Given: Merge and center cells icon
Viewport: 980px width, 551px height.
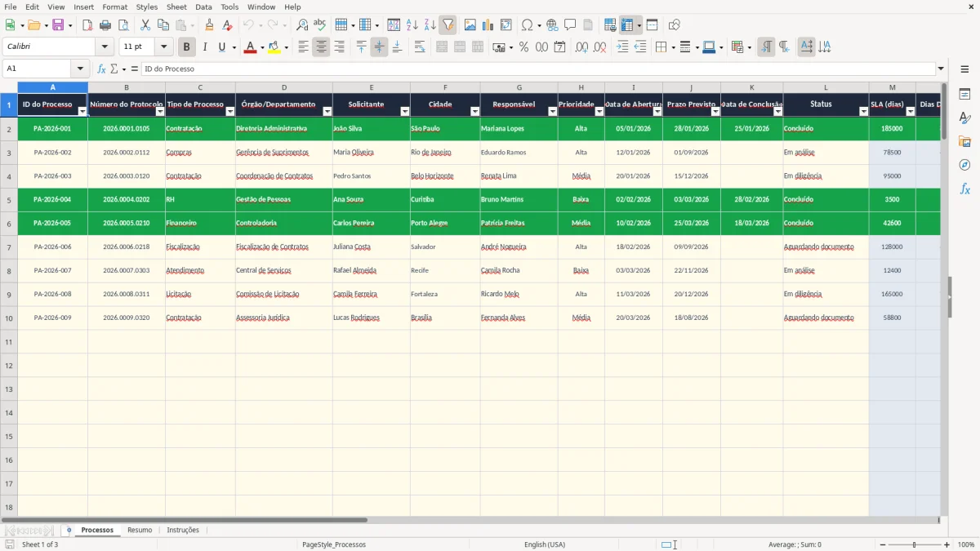Looking at the screenshot, I should point(442,47).
